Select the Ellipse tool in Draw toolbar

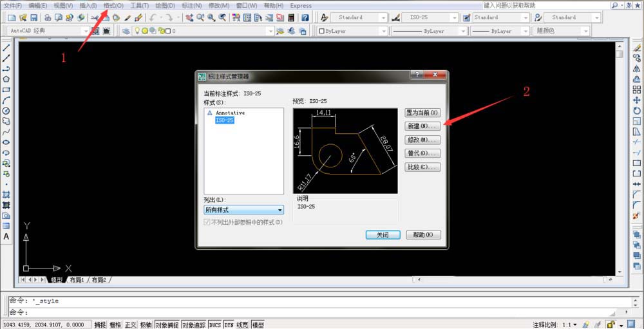(x=6, y=142)
